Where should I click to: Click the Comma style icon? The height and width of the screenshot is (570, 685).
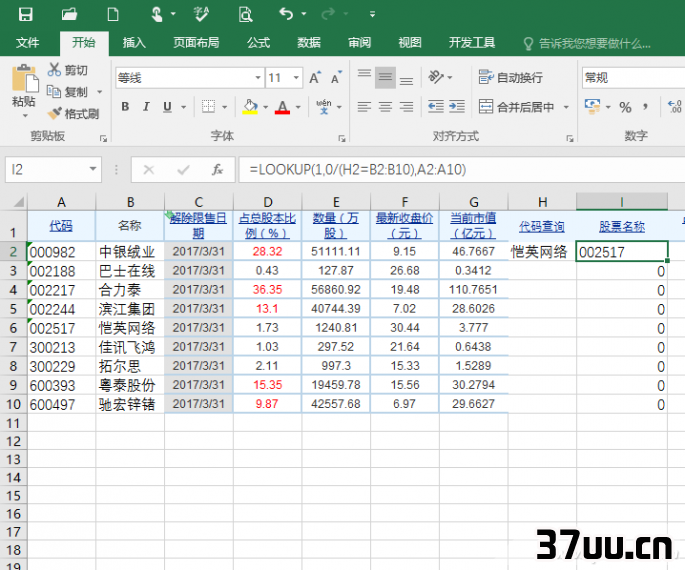point(646,107)
